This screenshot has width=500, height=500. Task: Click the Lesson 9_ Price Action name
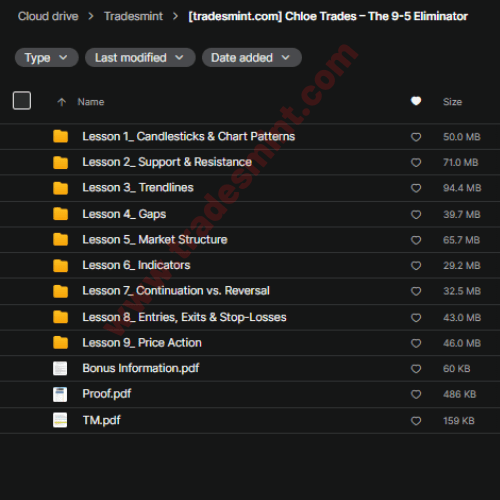142,343
